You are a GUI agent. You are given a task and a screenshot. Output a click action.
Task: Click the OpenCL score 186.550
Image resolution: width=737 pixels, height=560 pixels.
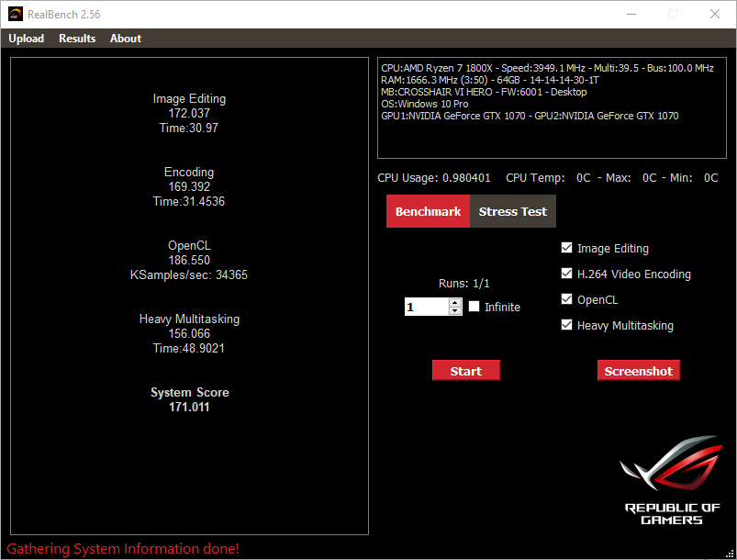(x=189, y=260)
